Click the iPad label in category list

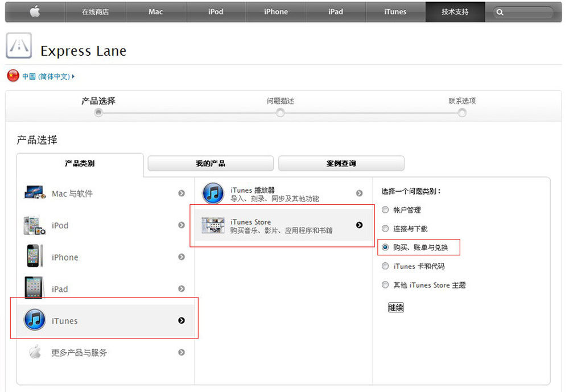60,289
